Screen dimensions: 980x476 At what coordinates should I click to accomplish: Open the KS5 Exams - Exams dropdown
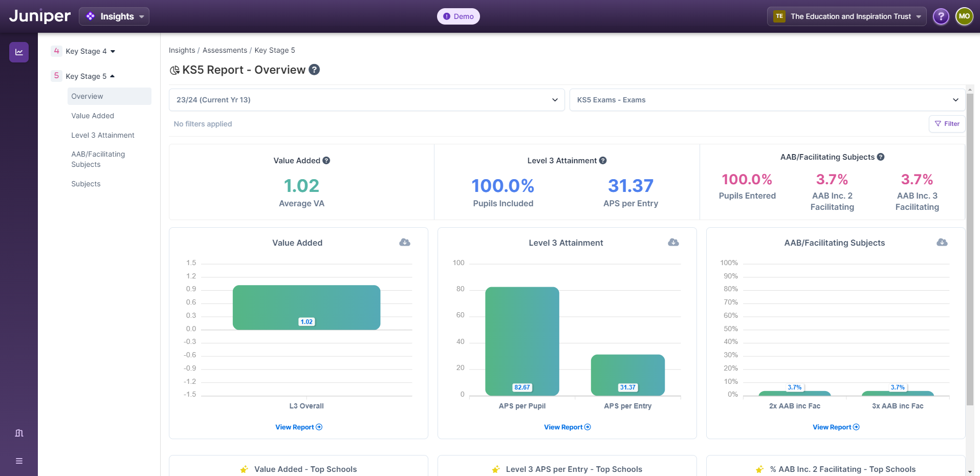point(767,100)
